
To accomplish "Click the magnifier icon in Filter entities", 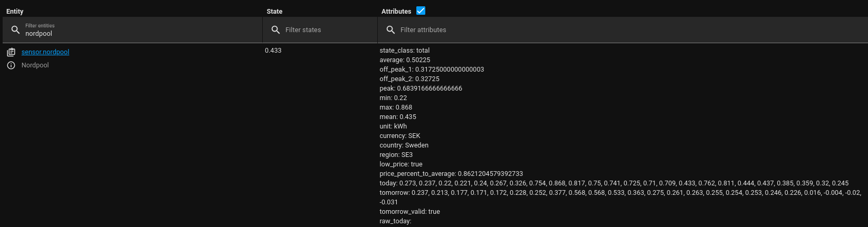I will 15,30.
